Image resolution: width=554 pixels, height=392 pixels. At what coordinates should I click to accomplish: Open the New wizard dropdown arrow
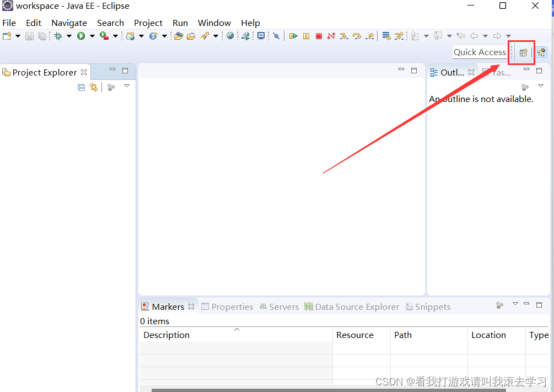pyautogui.click(x=17, y=36)
